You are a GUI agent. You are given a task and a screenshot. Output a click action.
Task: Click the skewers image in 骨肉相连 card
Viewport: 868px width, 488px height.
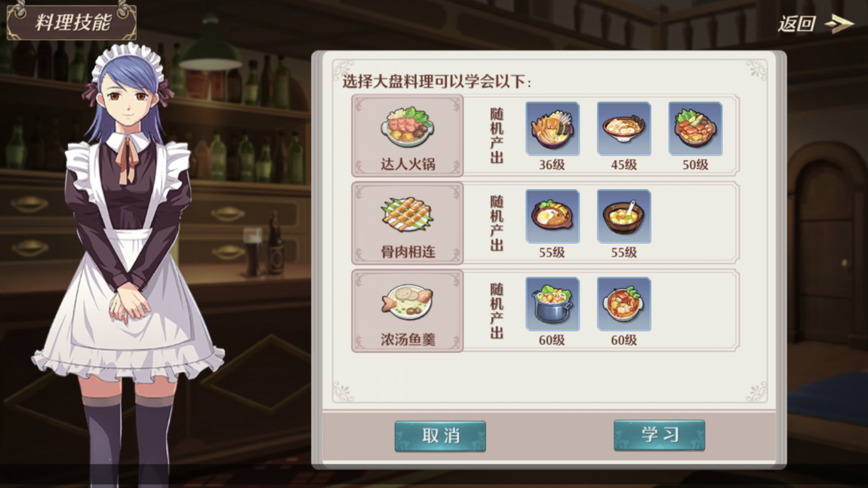point(408,215)
